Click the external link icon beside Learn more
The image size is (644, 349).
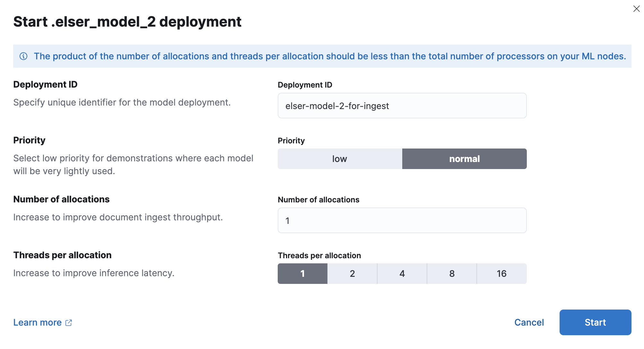point(68,322)
